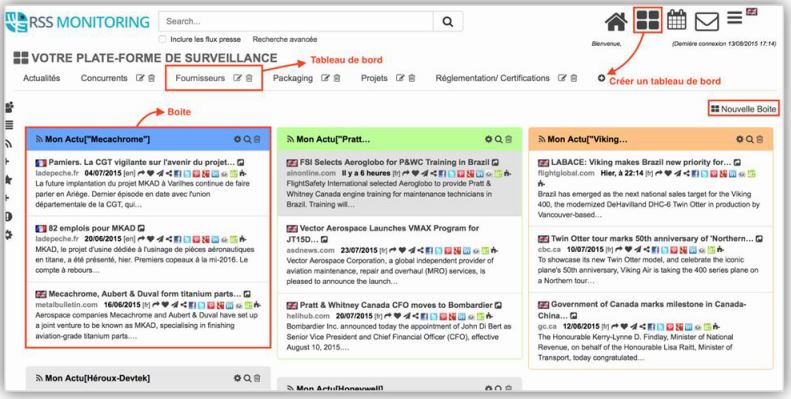This screenshot has height=399, width=791.
Task: Open the dashboard grid icon in header
Action: [x=647, y=20]
